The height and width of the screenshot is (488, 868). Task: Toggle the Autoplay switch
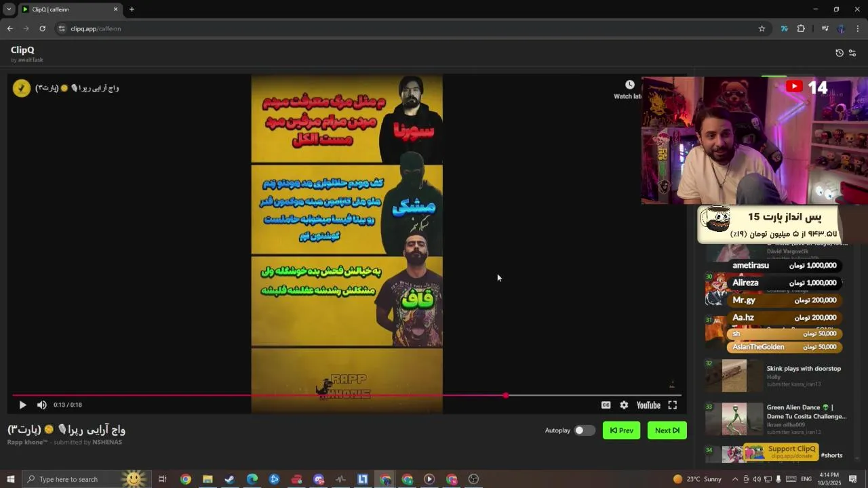pos(585,430)
